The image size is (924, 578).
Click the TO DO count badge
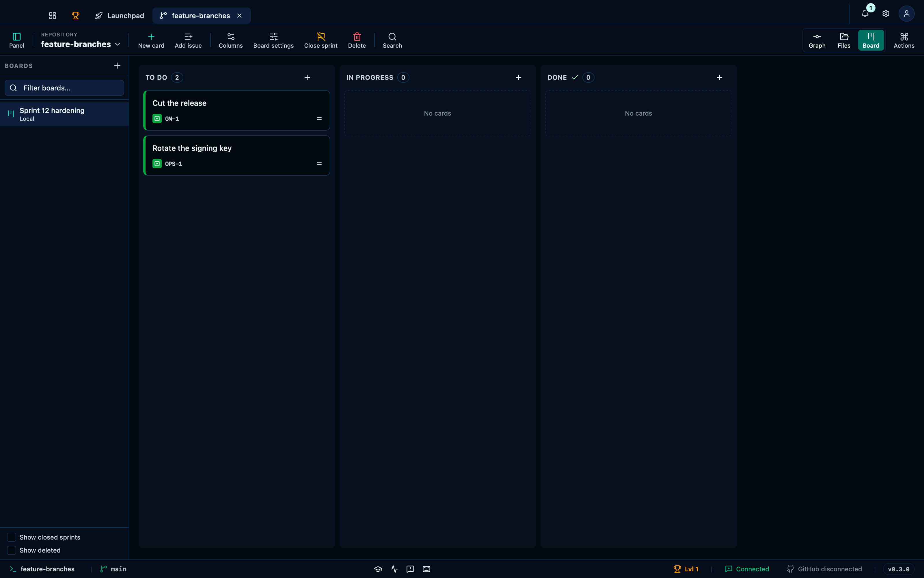point(177,78)
